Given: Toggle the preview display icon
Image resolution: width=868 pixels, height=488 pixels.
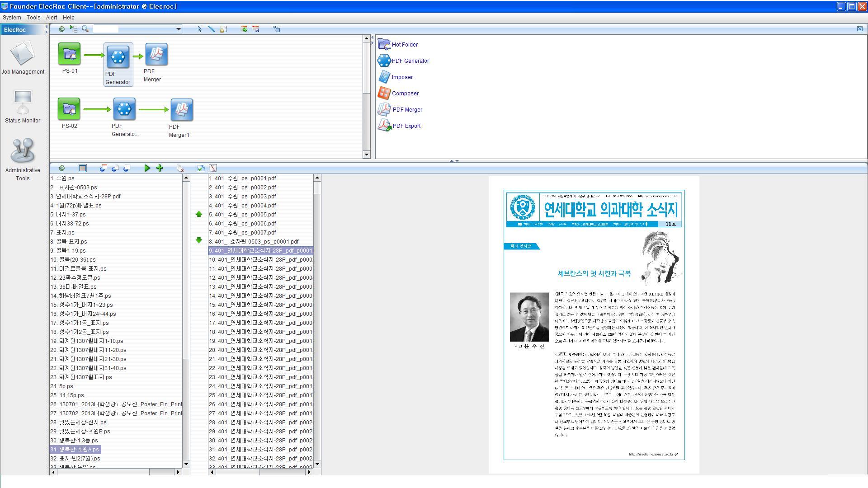Looking at the screenshot, I should tap(213, 168).
